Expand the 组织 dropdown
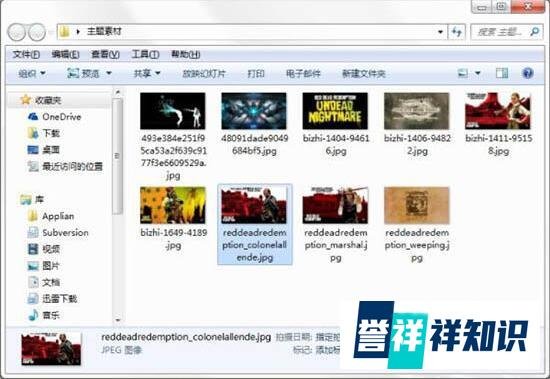The height and width of the screenshot is (379, 550). pyautogui.click(x=32, y=73)
